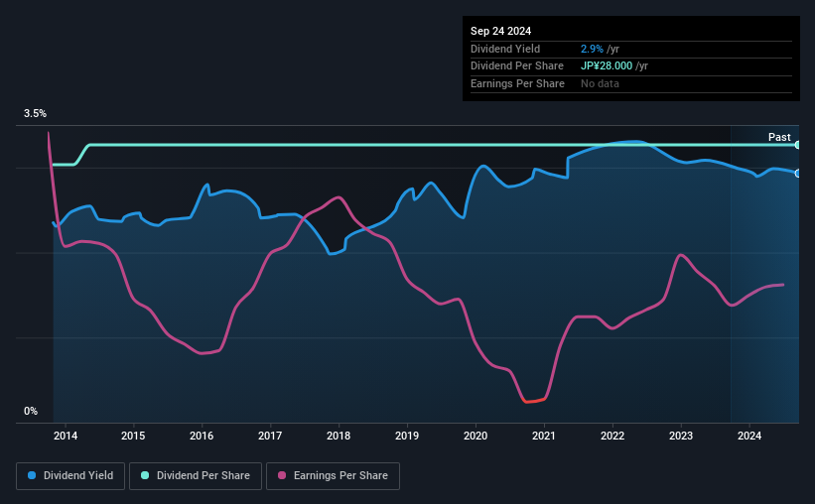Click the 2018 year axis label
Viewport: 815px width, 504px height.
point(339,436)
